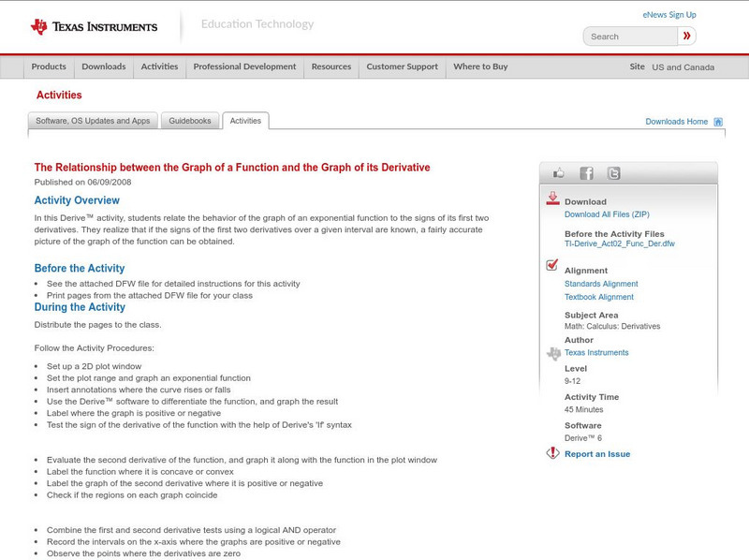Change site region US and Canada
The height and width of the screenshot is (560, 749).
(x=683, y=67)
